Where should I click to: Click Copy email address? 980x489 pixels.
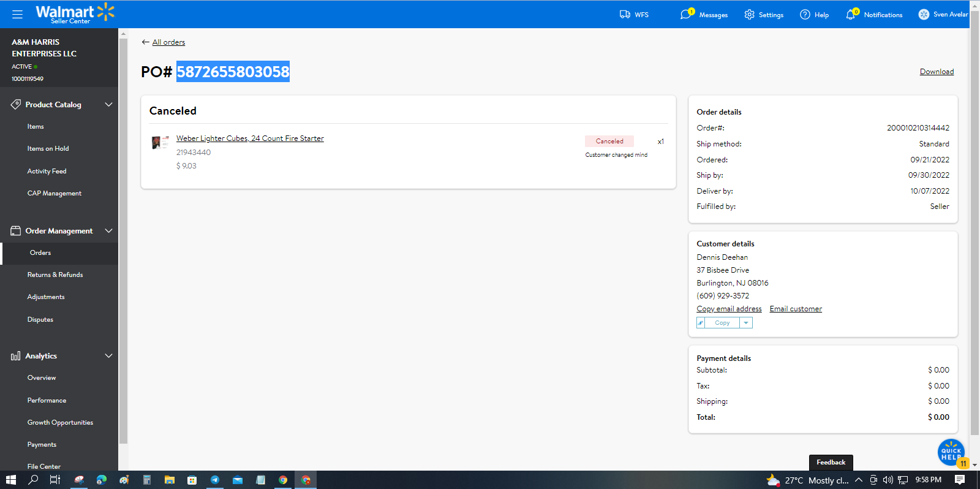729,309
